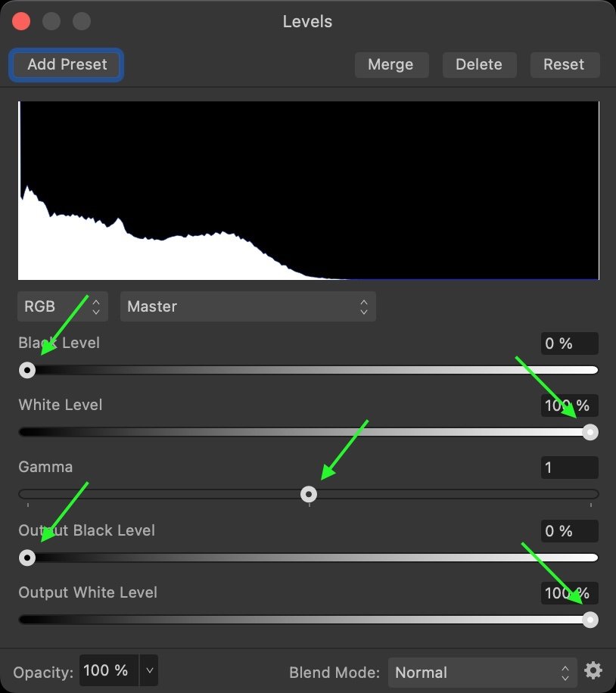Open the blend options gear icon

pyautogui.click(x=593, y=671)
